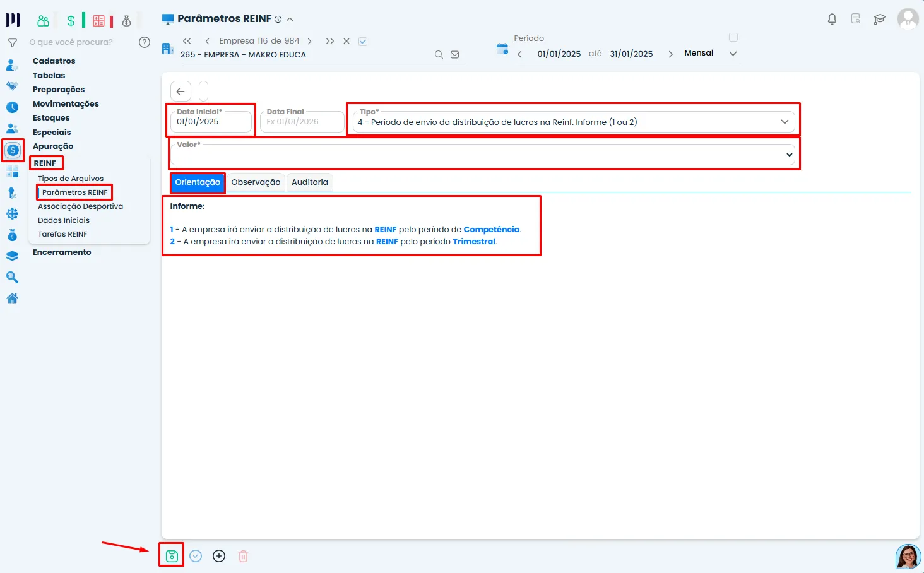Click the graduation cap icon
Screen dimensions: 924x573
click(x=879, y=19)
